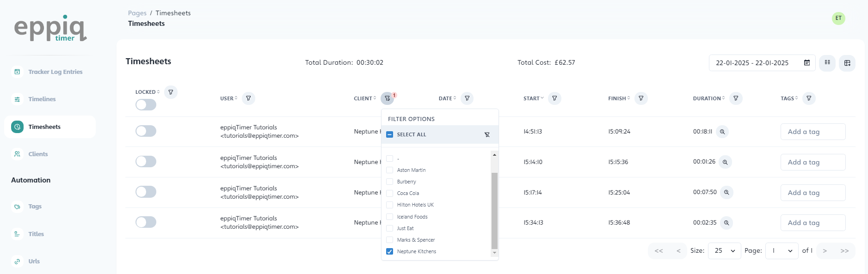The height and width of the screenshot is (274, 868).
Task: Open the TAGS column filter
Action: [x=809, y=98]
